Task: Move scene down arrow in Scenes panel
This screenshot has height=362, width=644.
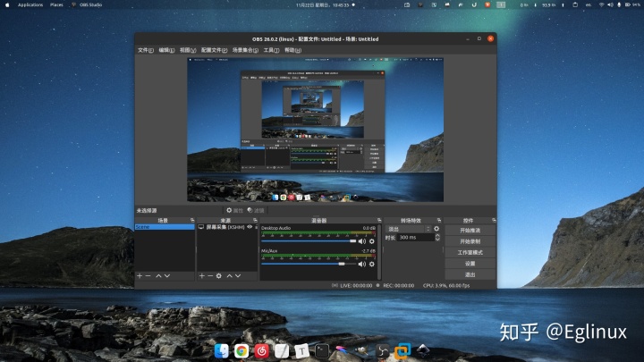Action: [167, 276]
